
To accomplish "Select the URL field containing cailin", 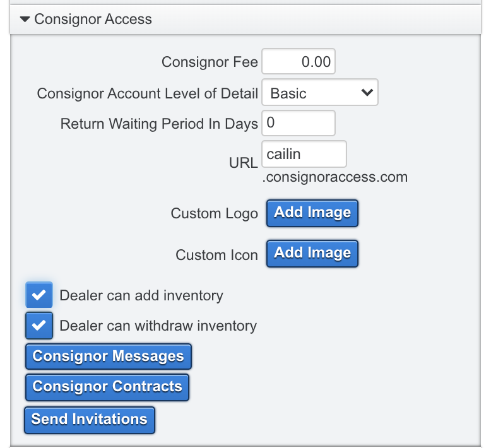I will coord(304,155).
